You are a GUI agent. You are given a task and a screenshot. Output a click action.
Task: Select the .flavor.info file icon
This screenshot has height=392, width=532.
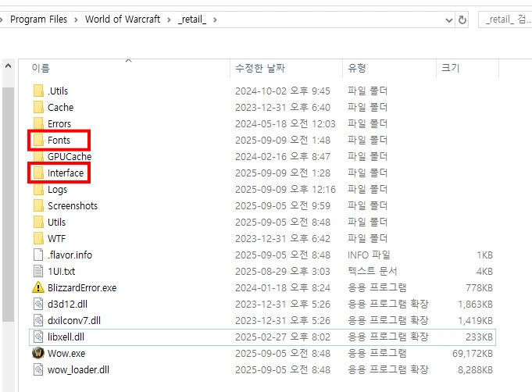[38, 255]
